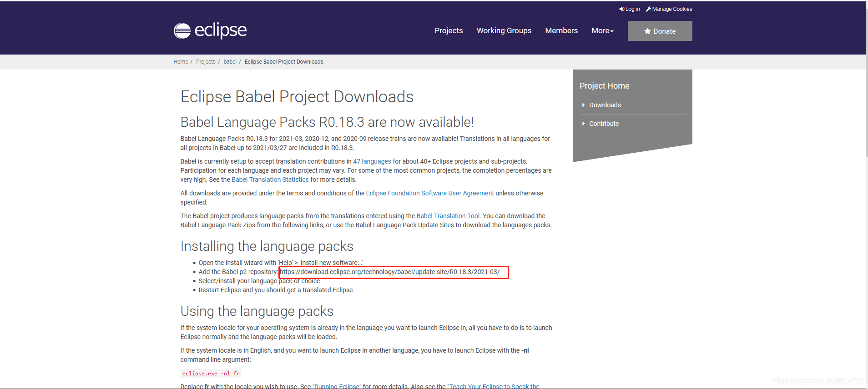Image resolution: width=868 pixels, height=389 pixels.
Task: Click 'Restart Eclipse and you should get' bullet
Action: (276, 290)
